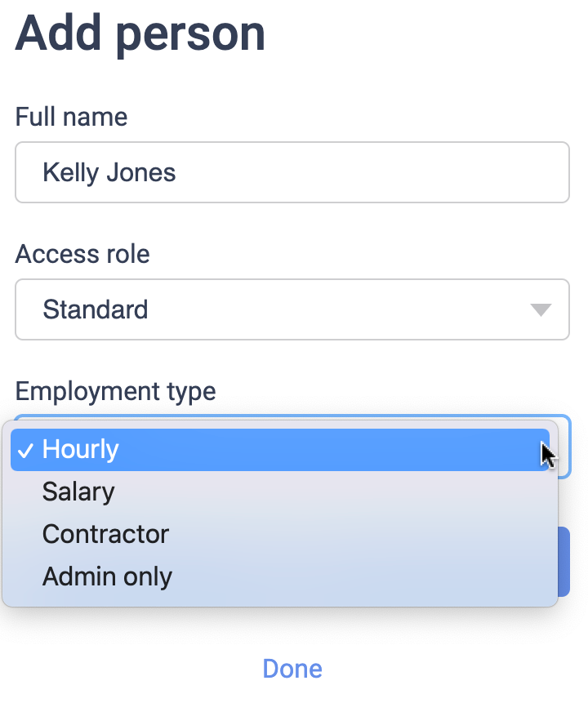
Task: Click the Add person heading
Action: [140, 33]
